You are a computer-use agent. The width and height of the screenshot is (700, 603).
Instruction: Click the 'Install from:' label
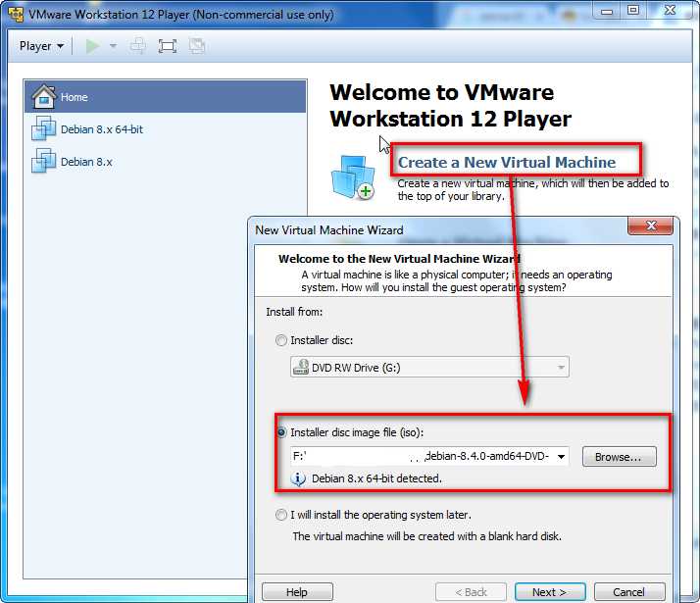[x=294, y=312]
